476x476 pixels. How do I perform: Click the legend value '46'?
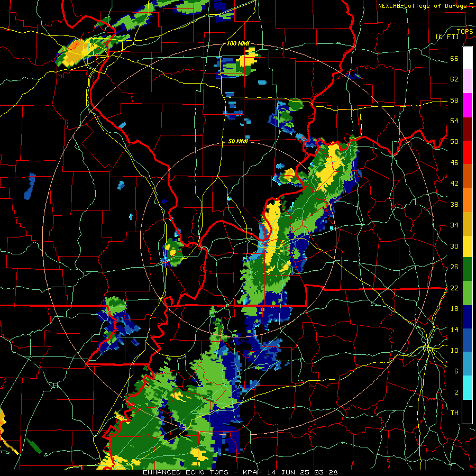[454, 163]
